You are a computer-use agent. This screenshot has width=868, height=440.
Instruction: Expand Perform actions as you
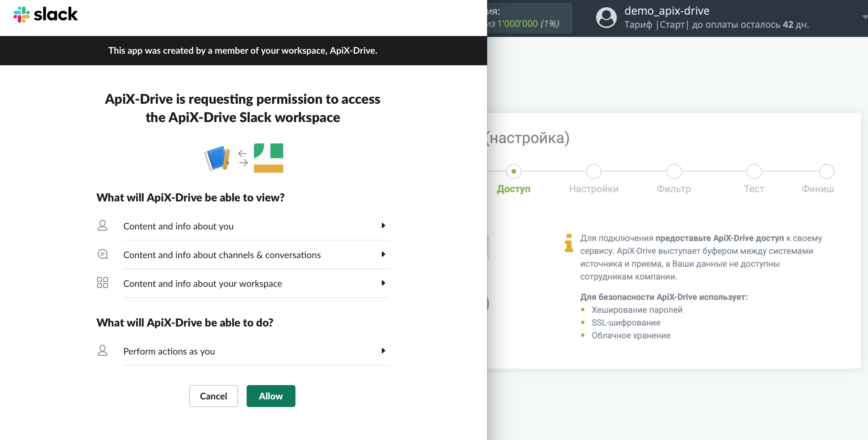click(x=256, y=351)
